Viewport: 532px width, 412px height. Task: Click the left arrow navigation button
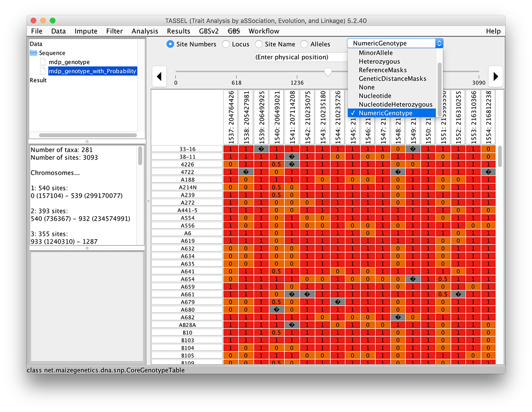tap(159, 76)
